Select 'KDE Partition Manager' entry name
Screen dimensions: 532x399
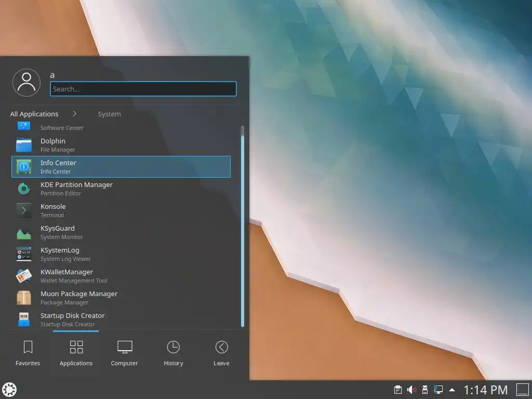(x=76, y=184)
